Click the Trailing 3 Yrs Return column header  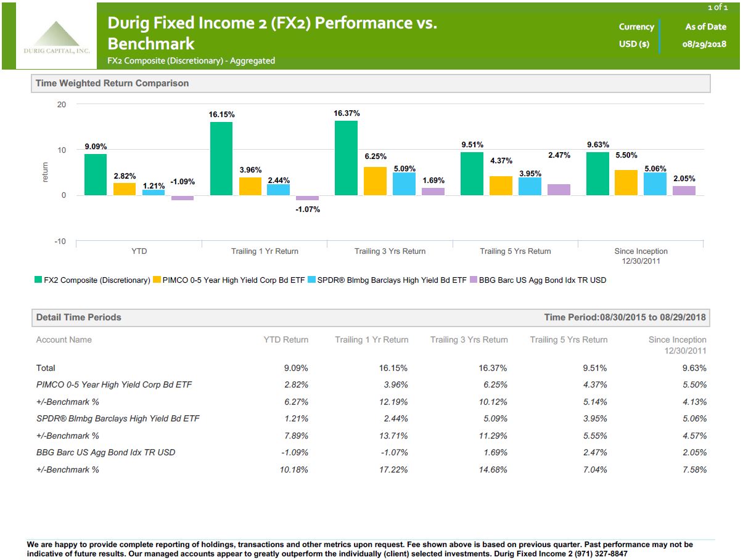tap(469, 339)
